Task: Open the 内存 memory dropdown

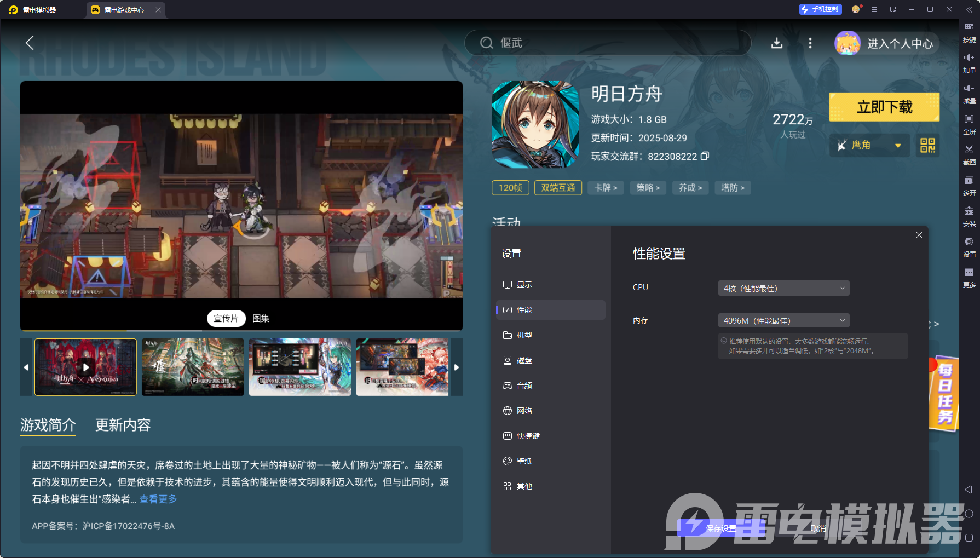Action: (783, 320)
